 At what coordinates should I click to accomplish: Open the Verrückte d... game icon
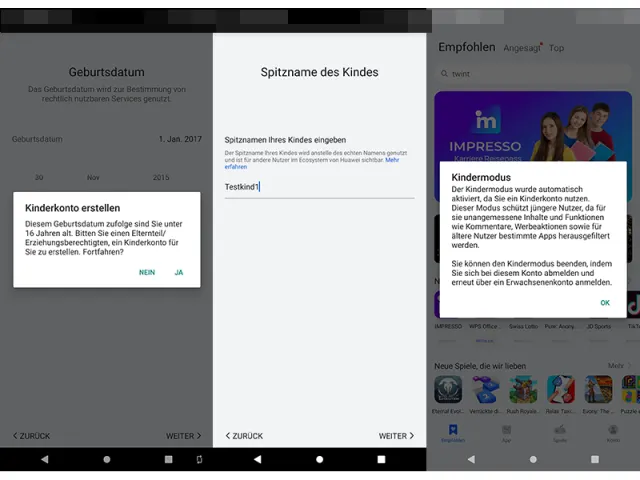click(485, 390)
